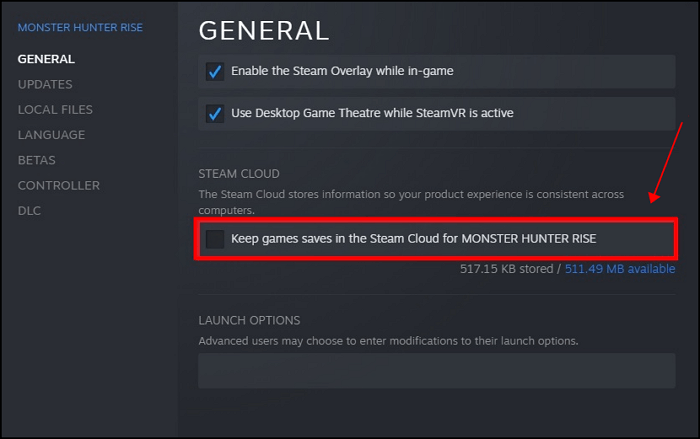
Task: Uncheck the Steam Overlay while in-game checkbox
Action: point(214,72)
